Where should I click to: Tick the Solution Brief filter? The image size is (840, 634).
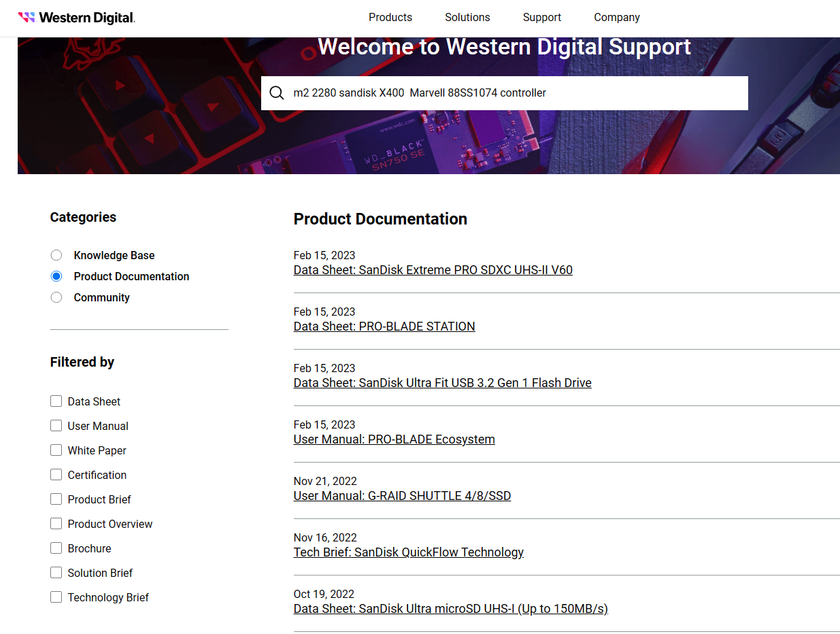coord(56,573)
